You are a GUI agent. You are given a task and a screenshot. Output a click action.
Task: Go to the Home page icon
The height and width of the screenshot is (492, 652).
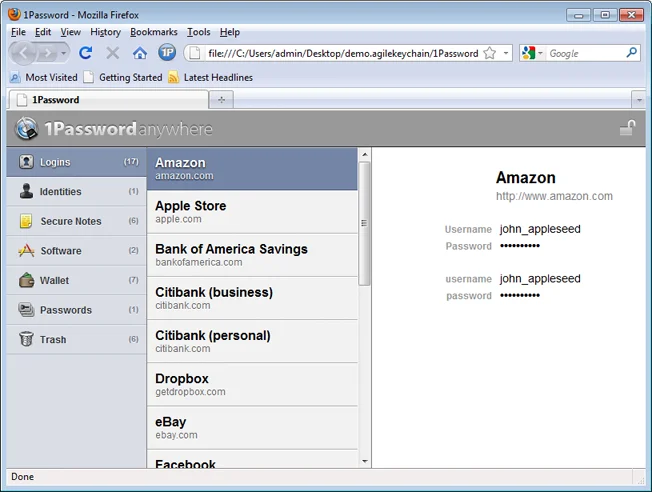[140, 53]
